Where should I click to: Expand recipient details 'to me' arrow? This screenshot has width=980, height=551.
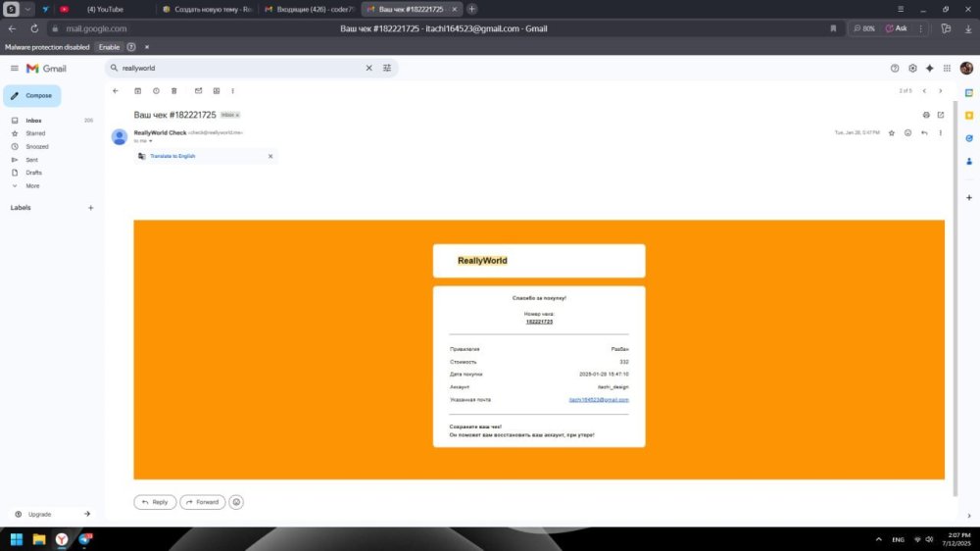coord(151,141)
